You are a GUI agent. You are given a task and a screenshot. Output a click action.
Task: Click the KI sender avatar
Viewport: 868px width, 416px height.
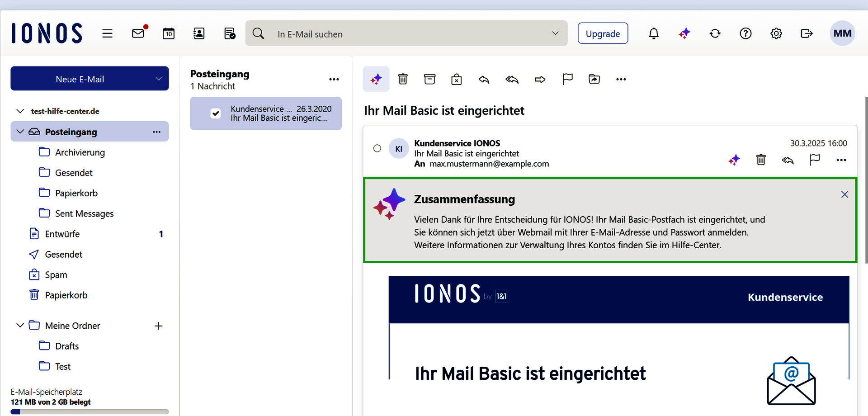pos(399,148)
